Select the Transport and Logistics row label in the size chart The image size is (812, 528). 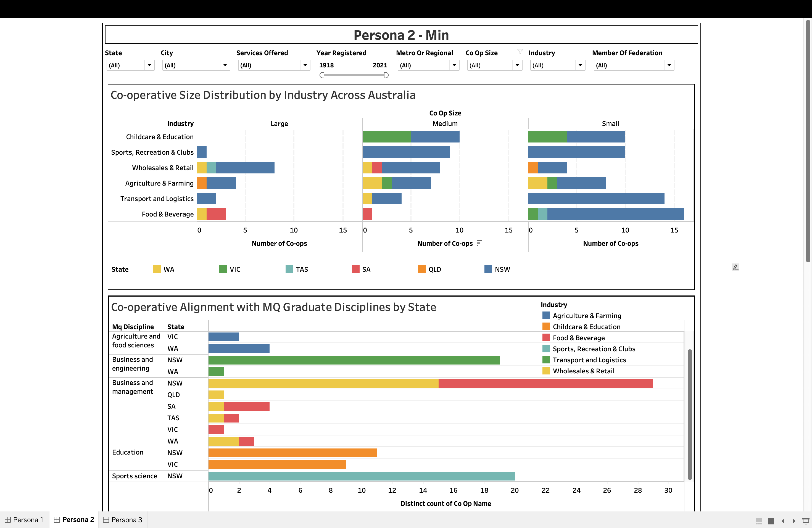(x=157, y=199)
